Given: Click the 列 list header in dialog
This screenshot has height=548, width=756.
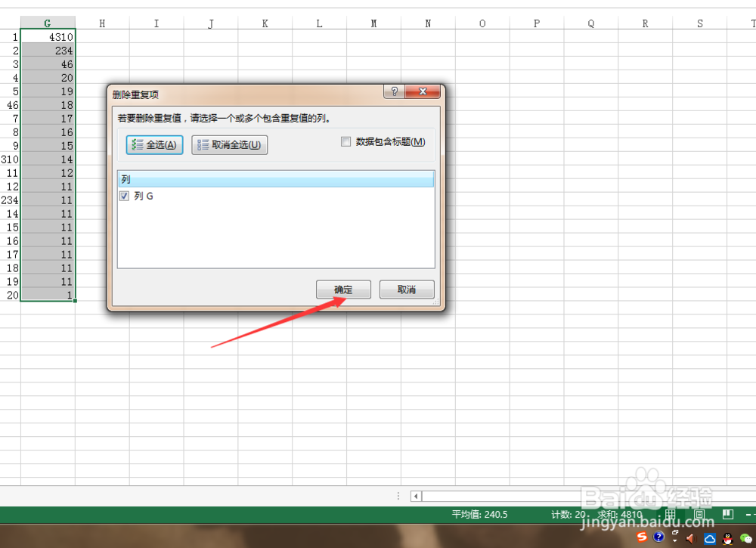Looking at the screenshot, I should pyautogui.click(x=276, y=179).
